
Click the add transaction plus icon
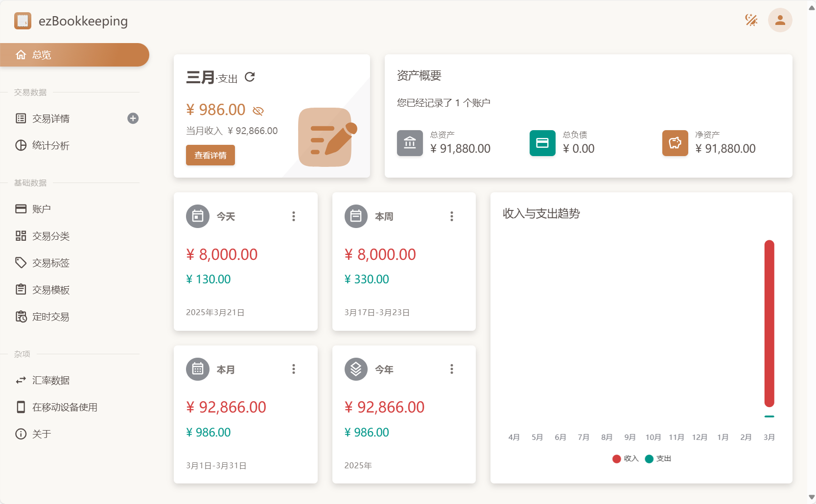coord(133,118)
